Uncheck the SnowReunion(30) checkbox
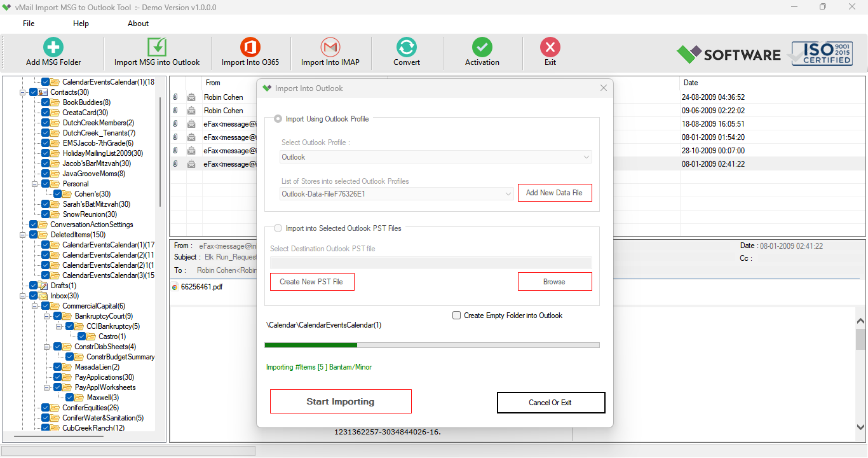This screenshot has width=868, height=458. tap(46, 214)
